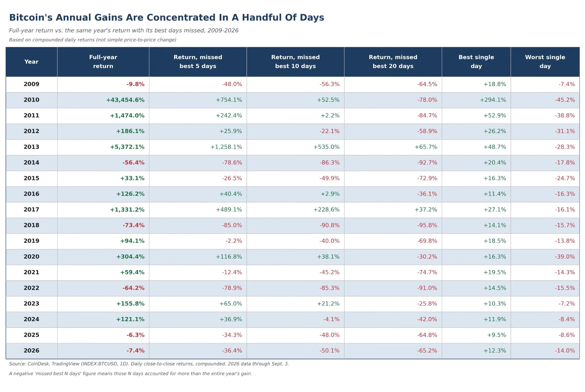The image size is (585, 392).
Task: Click the Year column header
Action: pyautogui.click(x=31, y=62)
